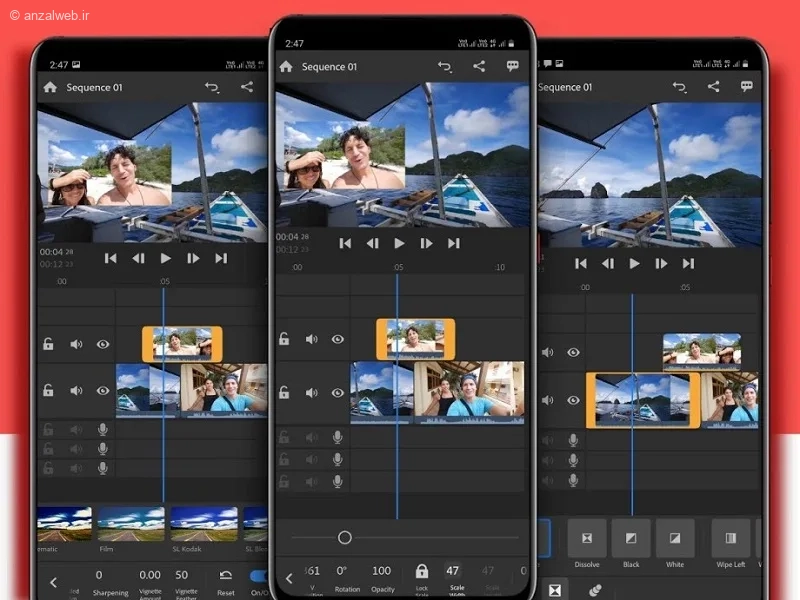800x600 pixels.
Task: Mute the upper video track on the left phone
Action: pos(76,344)
